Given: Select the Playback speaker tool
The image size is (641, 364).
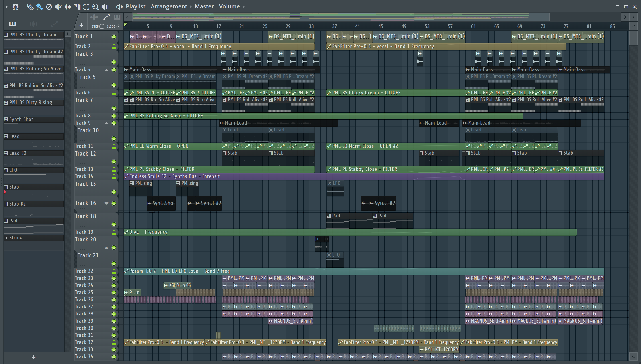Looking at the screenshot, I should (105, 7).
